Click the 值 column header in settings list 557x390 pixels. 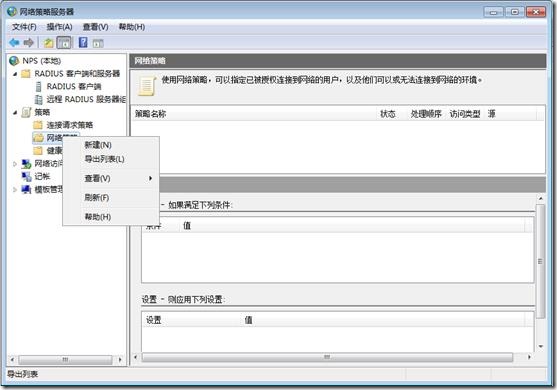383,320
